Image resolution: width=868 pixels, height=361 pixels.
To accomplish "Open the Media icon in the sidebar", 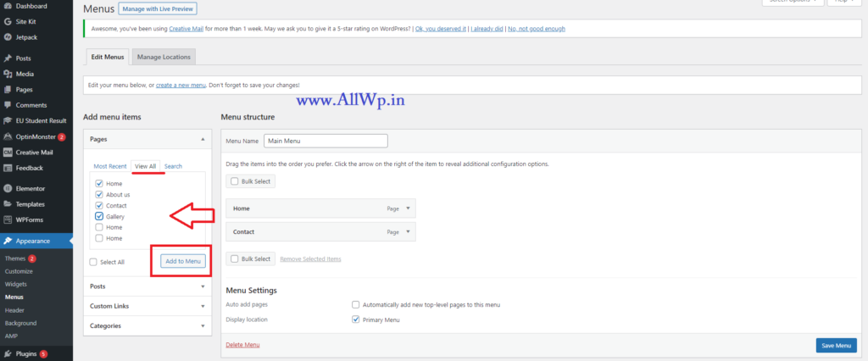I will point(8,74).
